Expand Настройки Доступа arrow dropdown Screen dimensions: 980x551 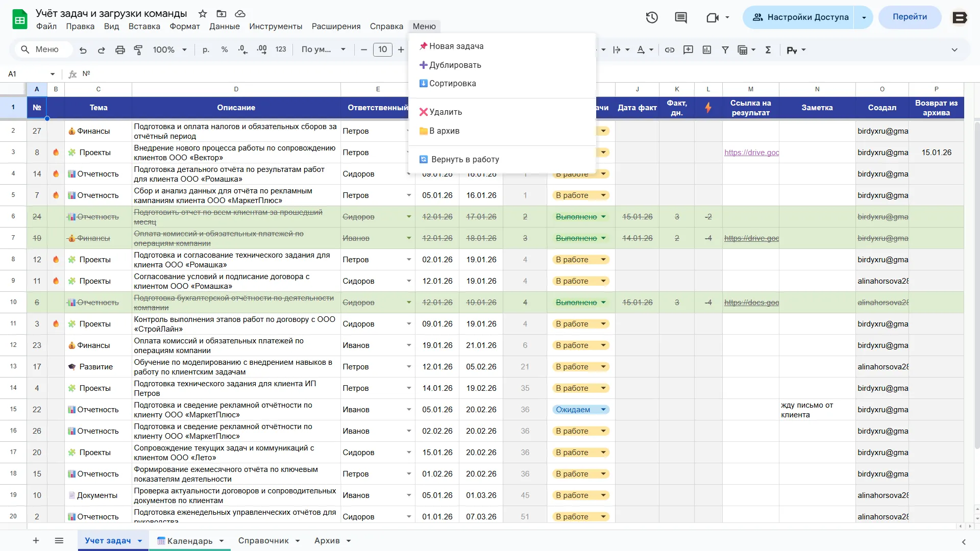864,17
